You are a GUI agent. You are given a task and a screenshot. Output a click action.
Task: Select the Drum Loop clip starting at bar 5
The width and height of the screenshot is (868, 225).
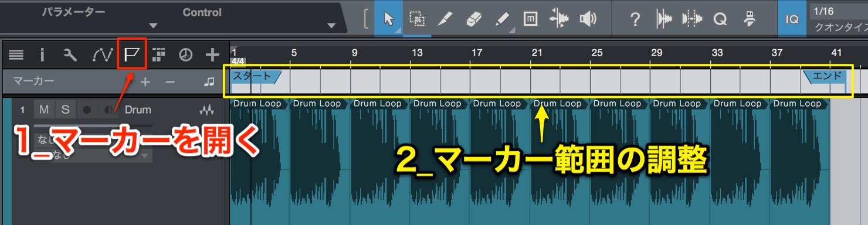coord(320,161)
